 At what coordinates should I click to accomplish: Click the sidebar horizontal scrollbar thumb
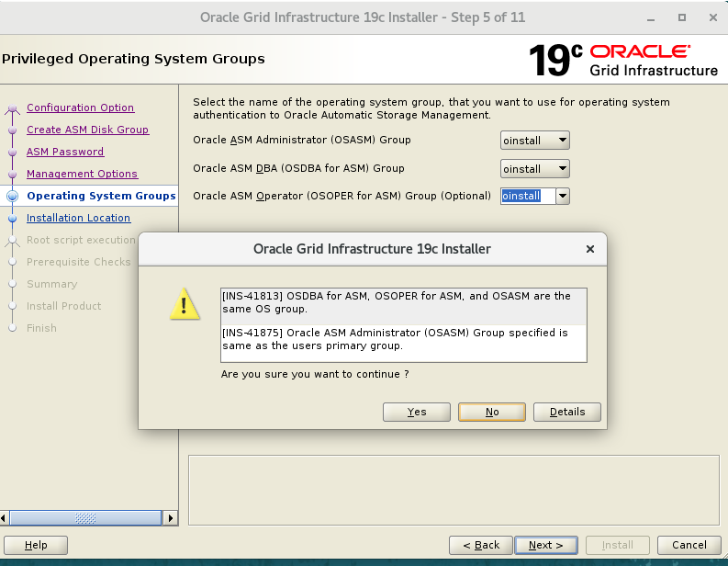[x=85, y=517]
